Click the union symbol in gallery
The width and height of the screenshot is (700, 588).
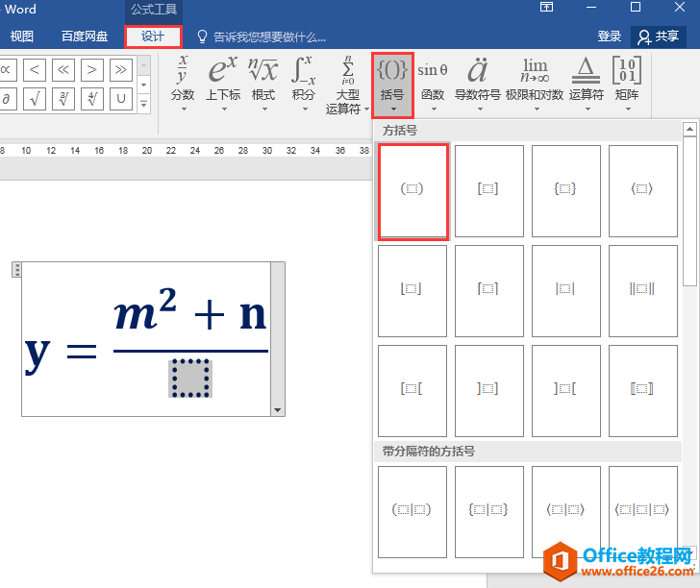pyautogui.click(x=120, y=99)
